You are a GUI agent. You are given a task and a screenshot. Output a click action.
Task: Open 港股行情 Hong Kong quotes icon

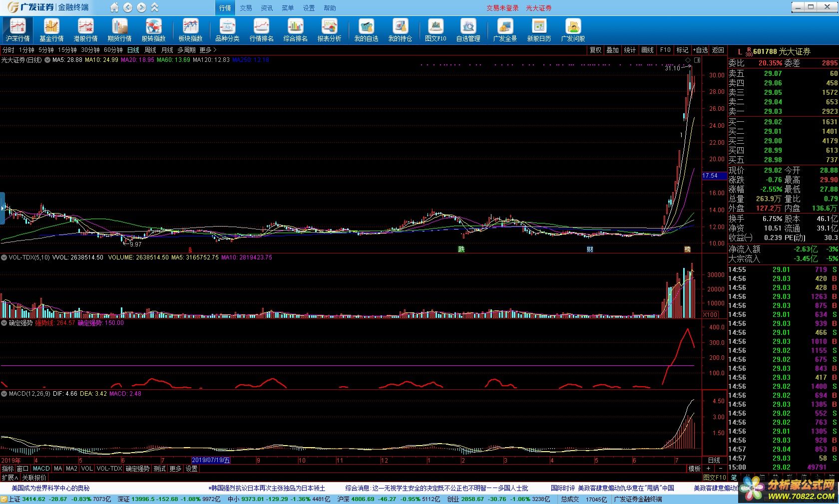tap(85, 30)
